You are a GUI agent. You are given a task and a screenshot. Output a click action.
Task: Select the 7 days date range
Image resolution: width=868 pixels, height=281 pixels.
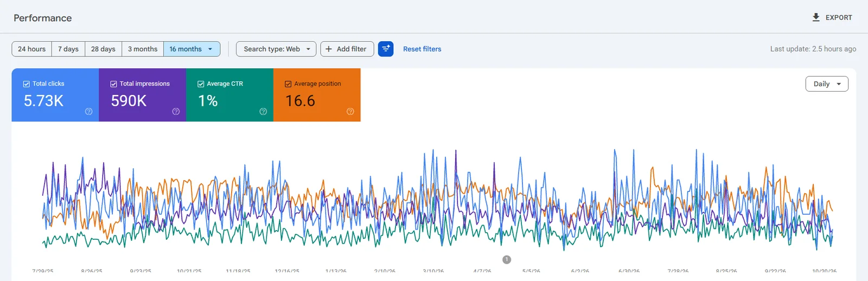click(68, 49)
